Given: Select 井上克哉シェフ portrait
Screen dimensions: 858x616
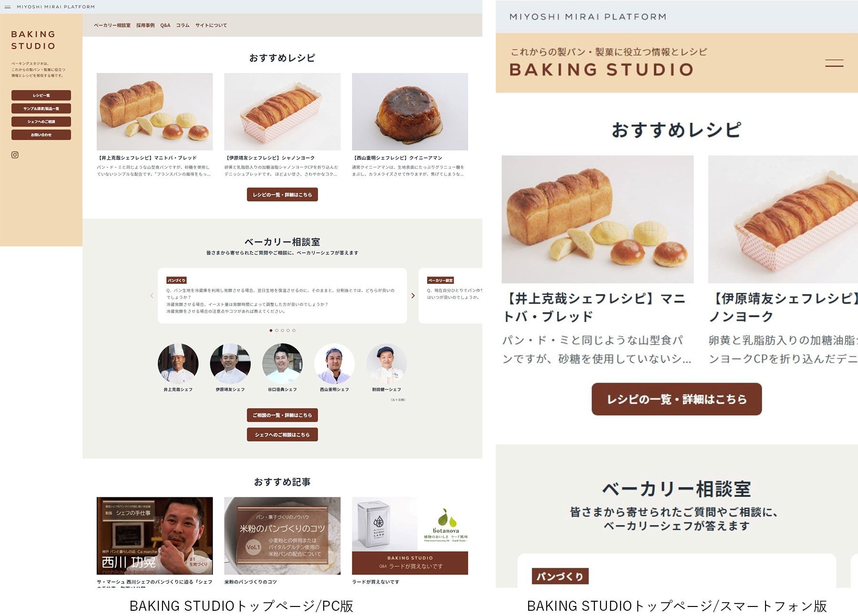Looking at the screenshot, I should coord(178,364).
